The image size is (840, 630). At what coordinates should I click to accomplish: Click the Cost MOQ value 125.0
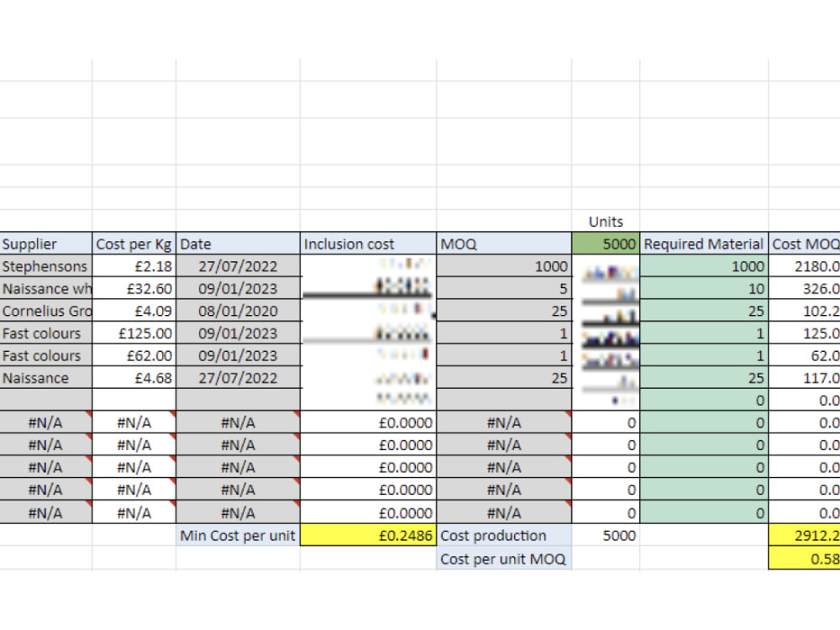(x=805, y=333)
